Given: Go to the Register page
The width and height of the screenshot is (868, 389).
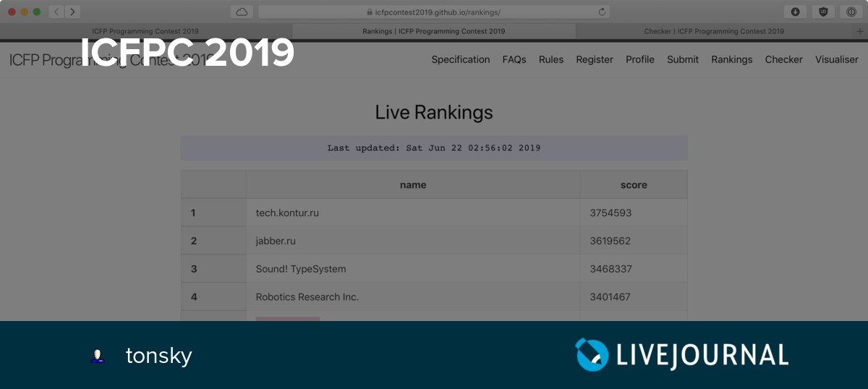Looking at the screenshot, I should (595, 59).
